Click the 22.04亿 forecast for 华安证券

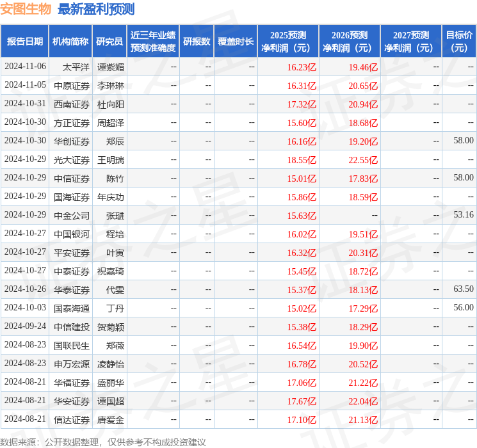click(x=363, y=401)
